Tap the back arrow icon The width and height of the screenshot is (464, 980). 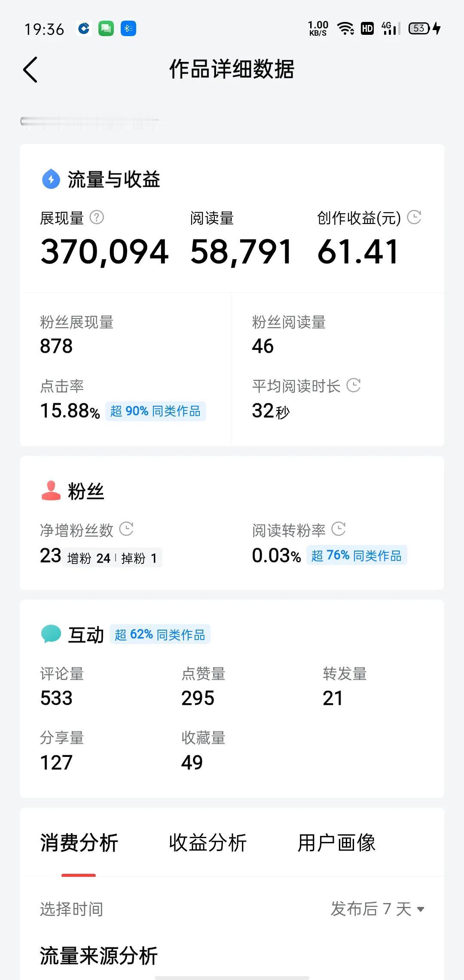click(30, 69)
